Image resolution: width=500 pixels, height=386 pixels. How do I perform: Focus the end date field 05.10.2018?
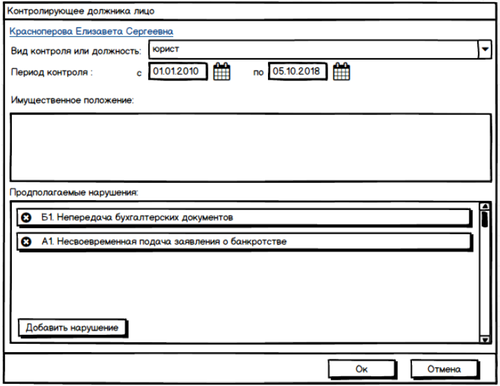[x=297, y=71]
